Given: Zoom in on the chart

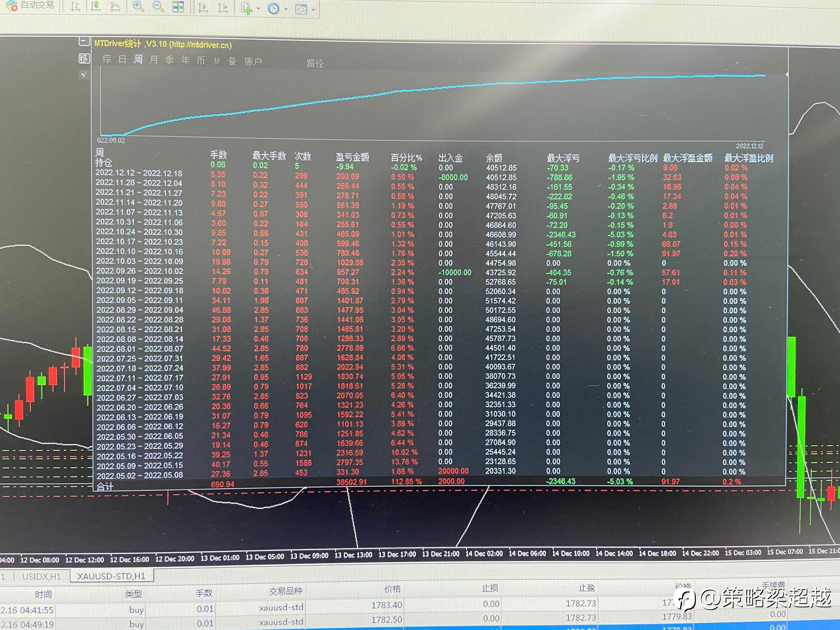Looking at the screenshot, I should tap(138, 6).
